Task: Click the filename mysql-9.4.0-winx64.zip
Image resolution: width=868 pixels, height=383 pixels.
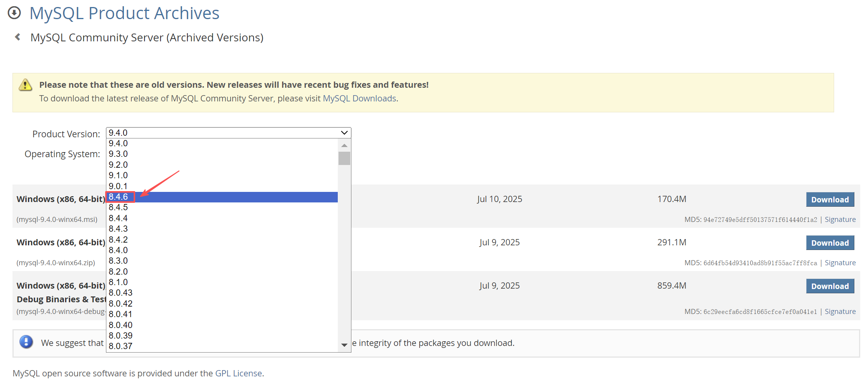Action: click(x=56, y=263)
